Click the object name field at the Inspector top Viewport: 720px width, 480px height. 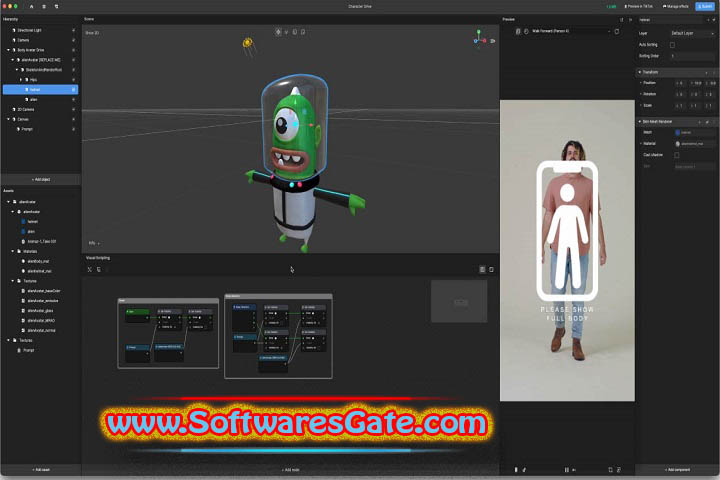tap(671, 20)
